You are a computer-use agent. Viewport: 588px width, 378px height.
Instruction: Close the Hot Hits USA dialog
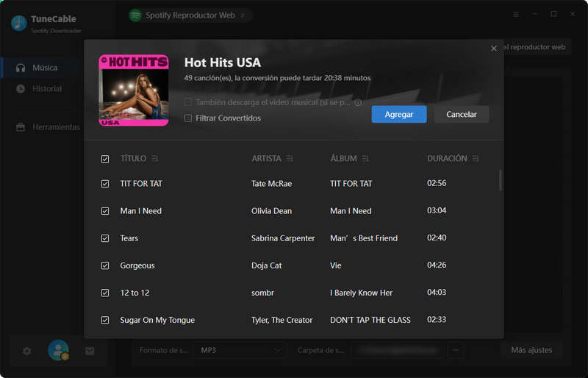(x=494, y=49)
